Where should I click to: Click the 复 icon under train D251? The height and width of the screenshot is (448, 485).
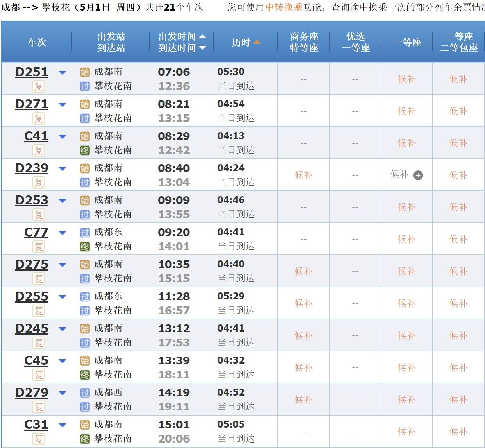point(39,86)
